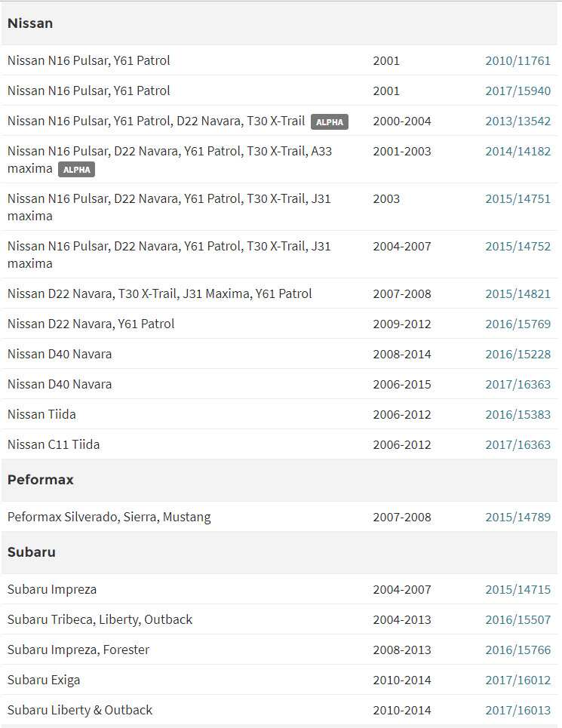Image resolution: width=562 pixels, height=728 pixels.
Task: Open link 2015/14751
Action: click(x=517, y=199)
